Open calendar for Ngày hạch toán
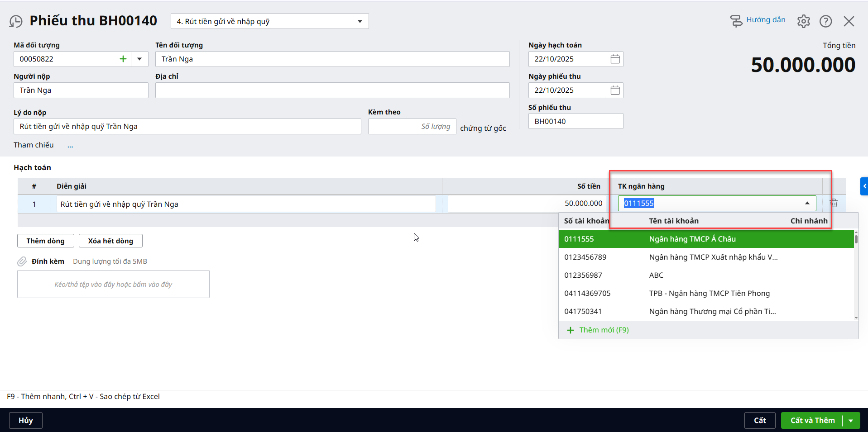 pyautogui.click(x=614, y=59)
